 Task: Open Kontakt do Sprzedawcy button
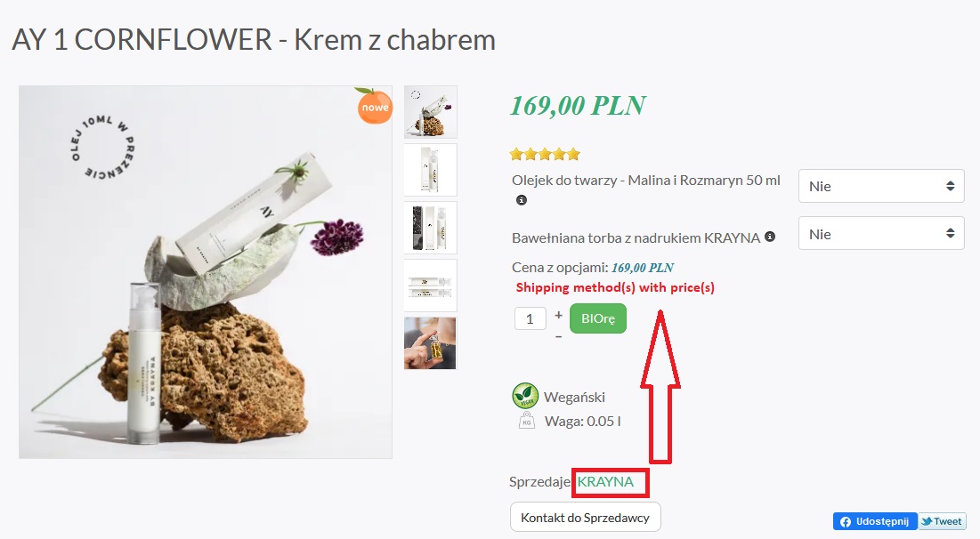point(585,517)
